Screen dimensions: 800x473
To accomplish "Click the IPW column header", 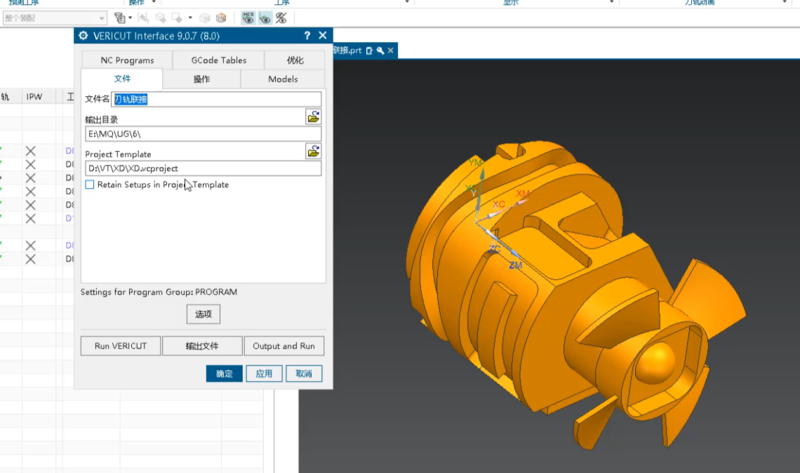I will point(34,96).
